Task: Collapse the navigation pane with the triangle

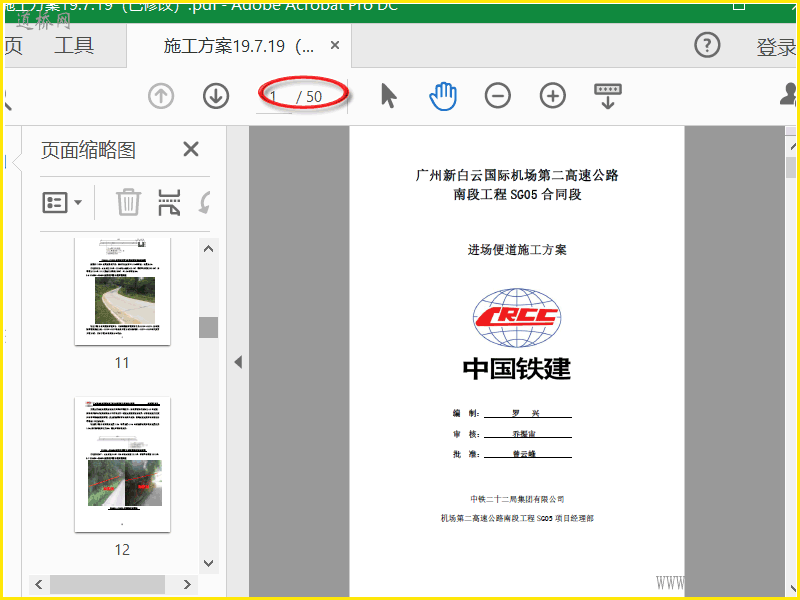Action: pyautogui.click(x=238, y=362)
